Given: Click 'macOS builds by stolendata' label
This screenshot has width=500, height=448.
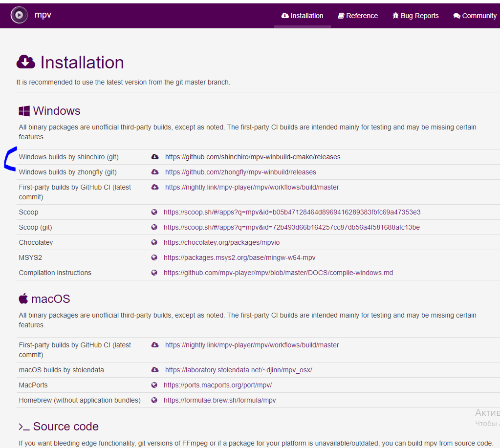Looking at the screenshot, I should point(61,370).
